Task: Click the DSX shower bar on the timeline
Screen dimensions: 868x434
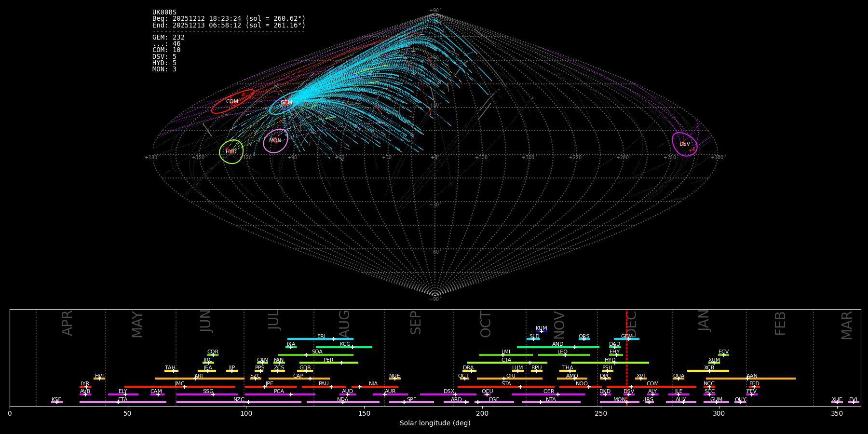Action: point(448,394)
